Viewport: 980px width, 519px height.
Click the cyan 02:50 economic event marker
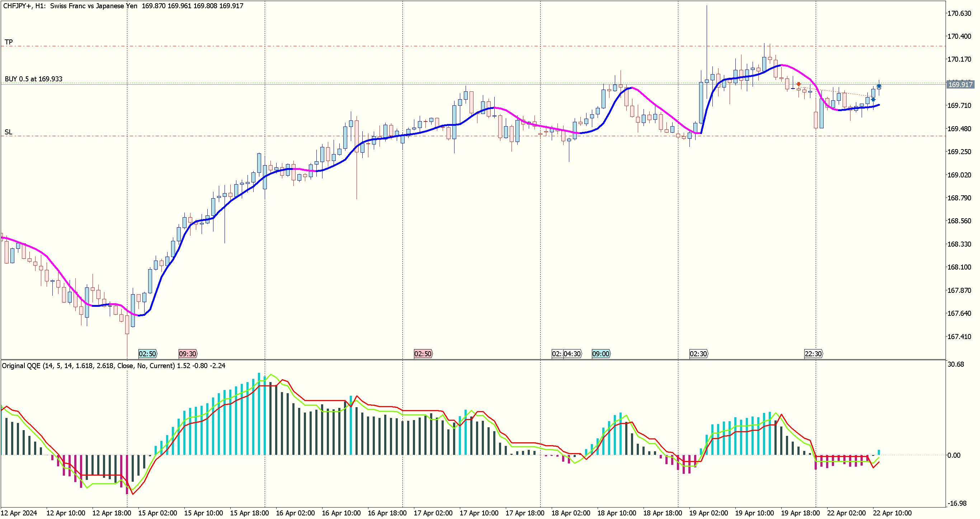(147, 354)
